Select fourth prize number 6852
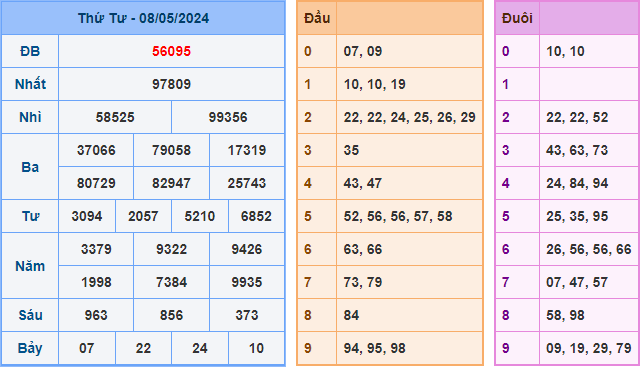 pos(256,216)
